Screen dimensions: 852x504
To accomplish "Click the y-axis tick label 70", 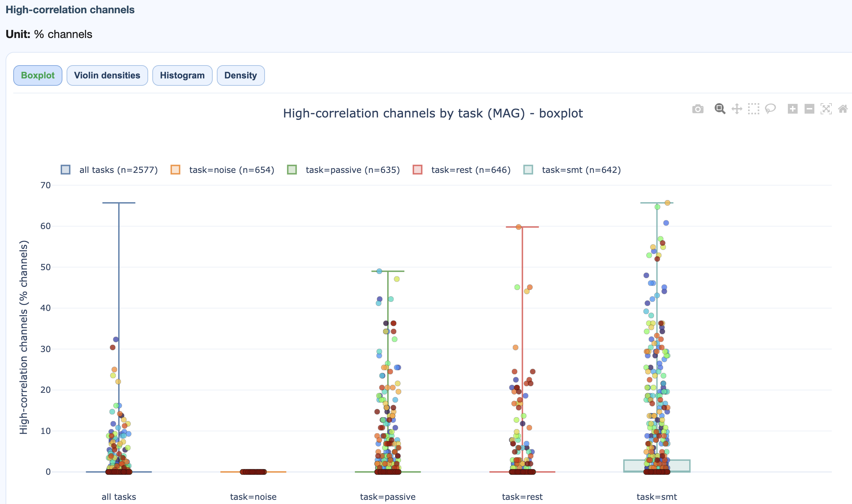I will (46, 185).
